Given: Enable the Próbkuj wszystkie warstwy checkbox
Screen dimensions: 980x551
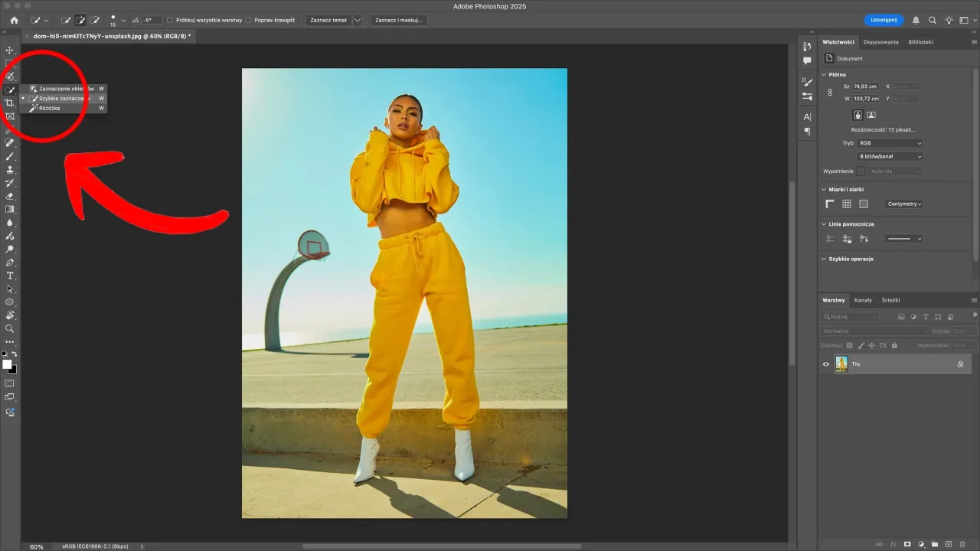Looking at the screenshot, I should pos(170,20).
